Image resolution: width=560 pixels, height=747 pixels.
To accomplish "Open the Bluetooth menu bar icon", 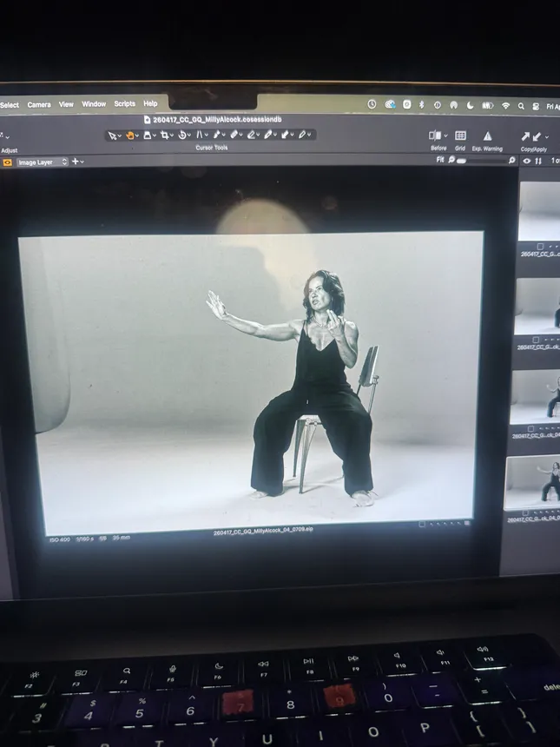I will pos(421,105).
